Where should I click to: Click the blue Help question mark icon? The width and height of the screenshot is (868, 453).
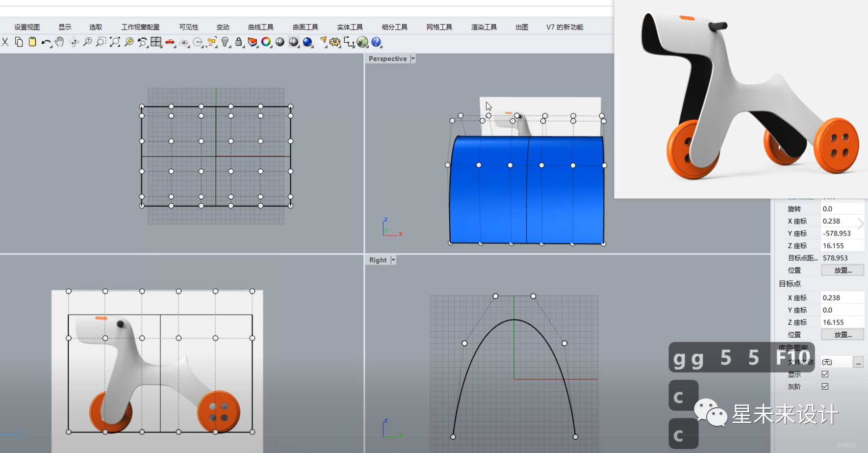coord(376,42)
